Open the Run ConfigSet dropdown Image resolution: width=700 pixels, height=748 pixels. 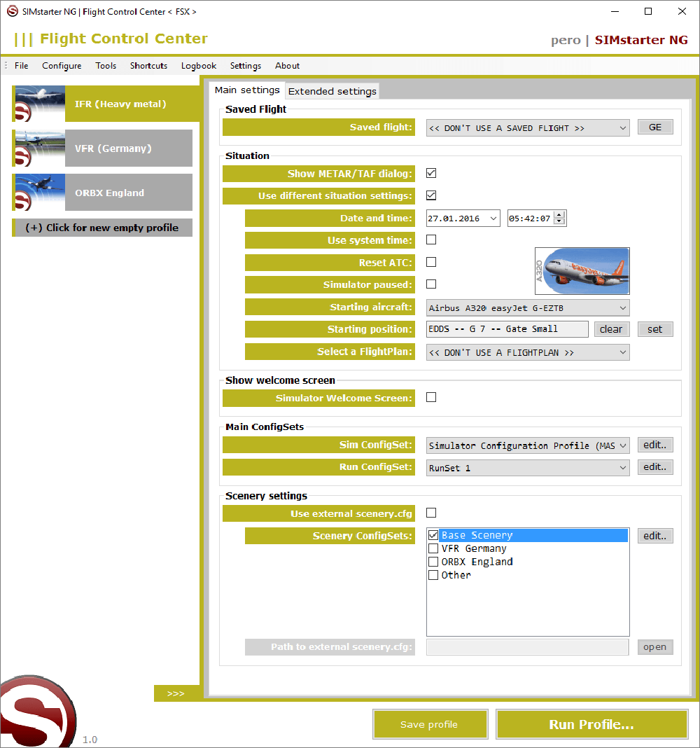tap(528, 468)
